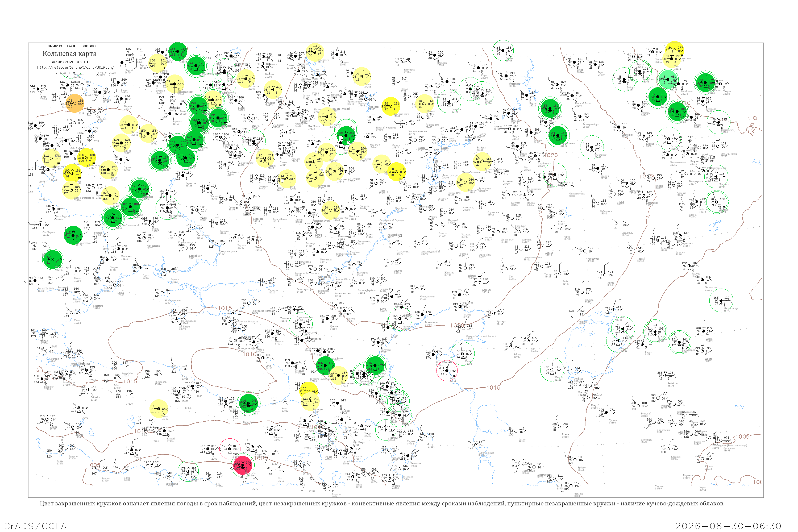Click the yellow station circle near Пинск 33019

(x=121, y=143)
